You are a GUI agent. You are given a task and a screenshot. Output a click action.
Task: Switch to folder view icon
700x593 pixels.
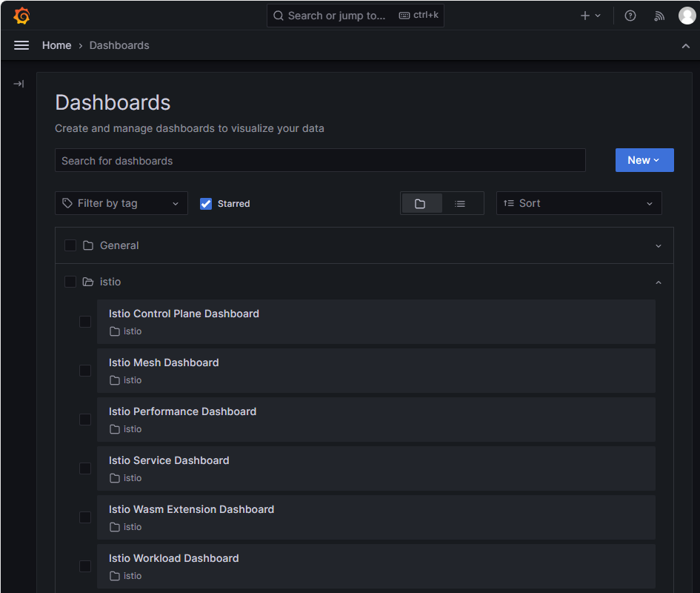(420, 204)
